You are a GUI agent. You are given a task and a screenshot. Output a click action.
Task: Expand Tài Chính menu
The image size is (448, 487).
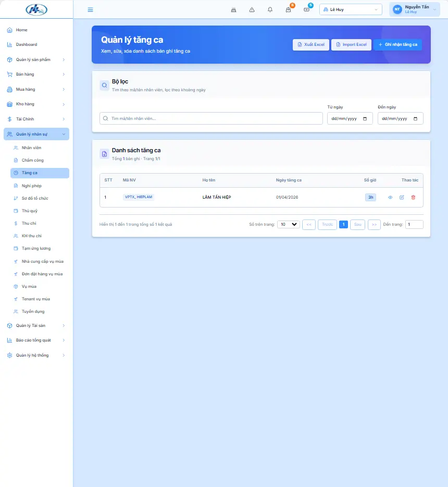pyautogui.click(x=36, y=119)
